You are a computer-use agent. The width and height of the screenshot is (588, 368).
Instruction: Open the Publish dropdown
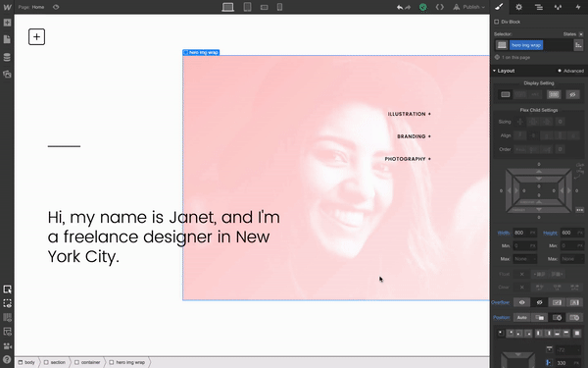(469, 7)
